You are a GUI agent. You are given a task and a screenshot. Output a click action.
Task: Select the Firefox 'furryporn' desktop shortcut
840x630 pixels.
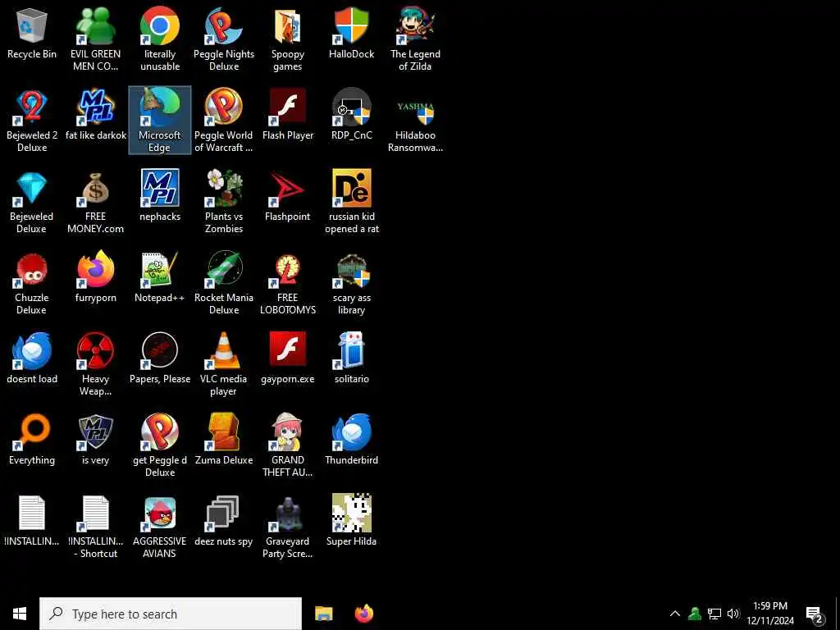95,269
